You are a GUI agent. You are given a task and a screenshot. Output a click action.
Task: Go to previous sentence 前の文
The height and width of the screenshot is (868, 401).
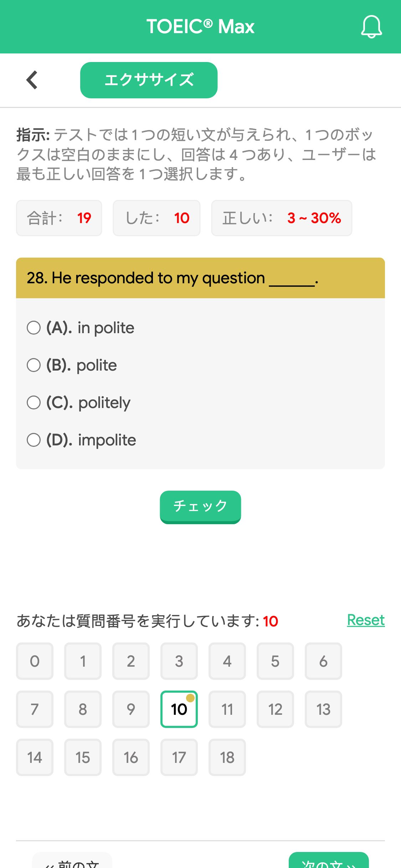pyautogui.click(x=72, y=862)
